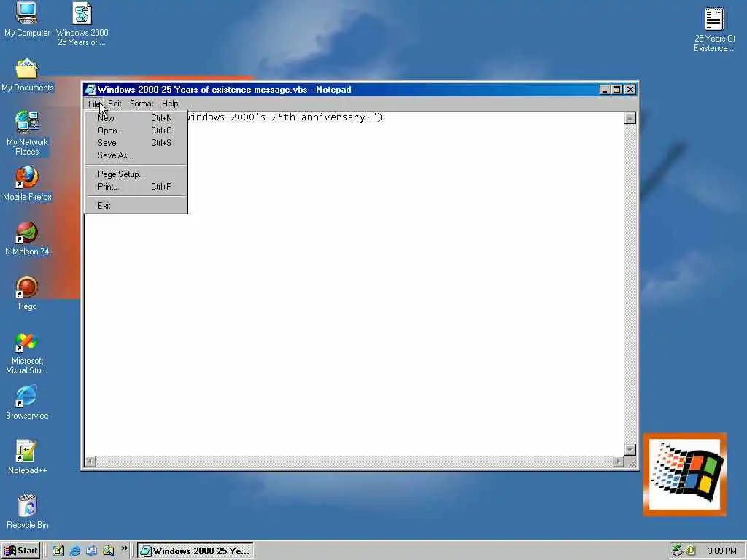Screen dimensions: 747x560
Task: Click the fourth quick launch icon with magnifier
Action: (108, 551)
